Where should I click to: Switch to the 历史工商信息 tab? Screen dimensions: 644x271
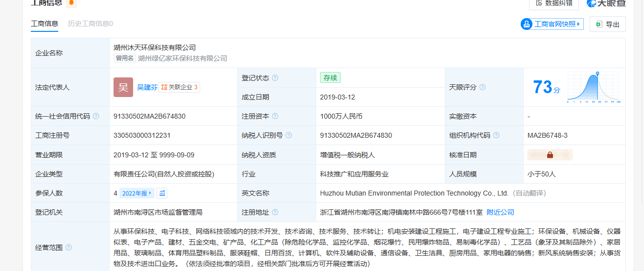coord(90,24)
